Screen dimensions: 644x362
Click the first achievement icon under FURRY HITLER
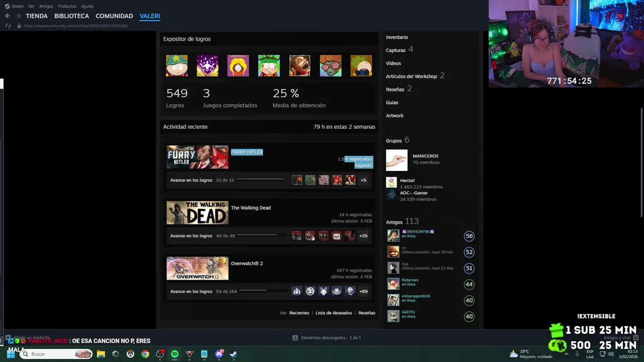pos(297,180)
